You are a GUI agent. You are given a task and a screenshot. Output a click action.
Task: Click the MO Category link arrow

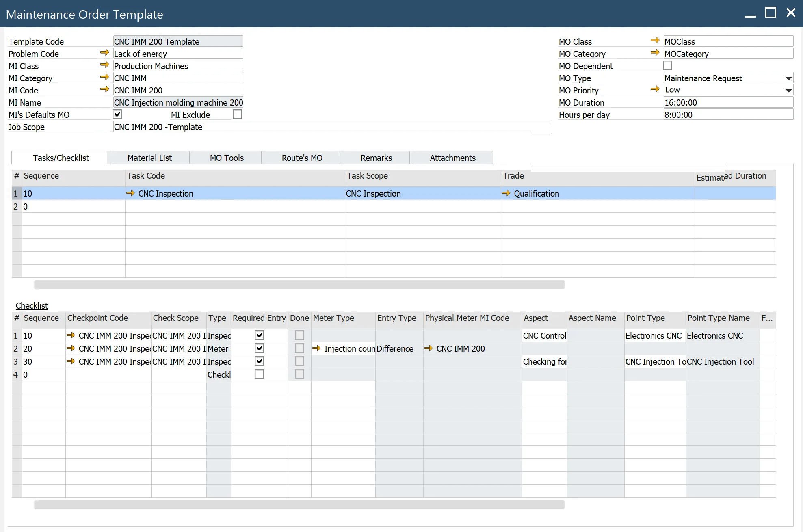coord(655,52)
